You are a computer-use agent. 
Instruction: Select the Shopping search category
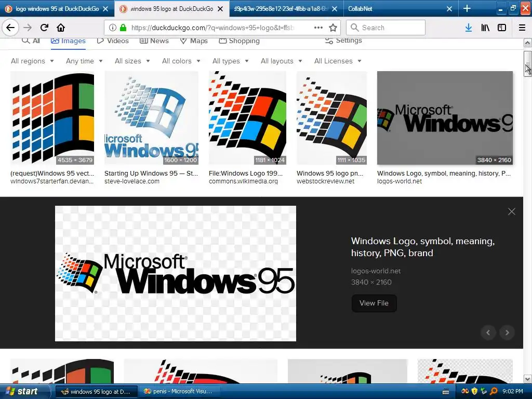[239, 41]
